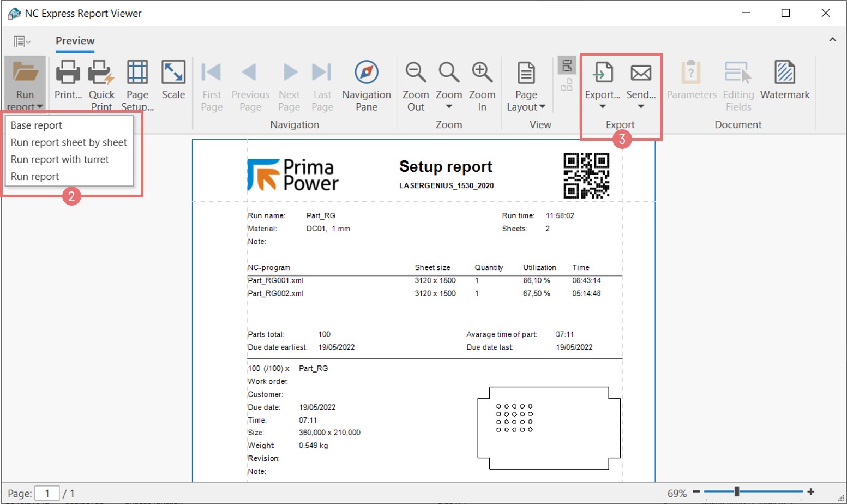
Task: Click the Zoom In magnifier
Action: point(482,73)
